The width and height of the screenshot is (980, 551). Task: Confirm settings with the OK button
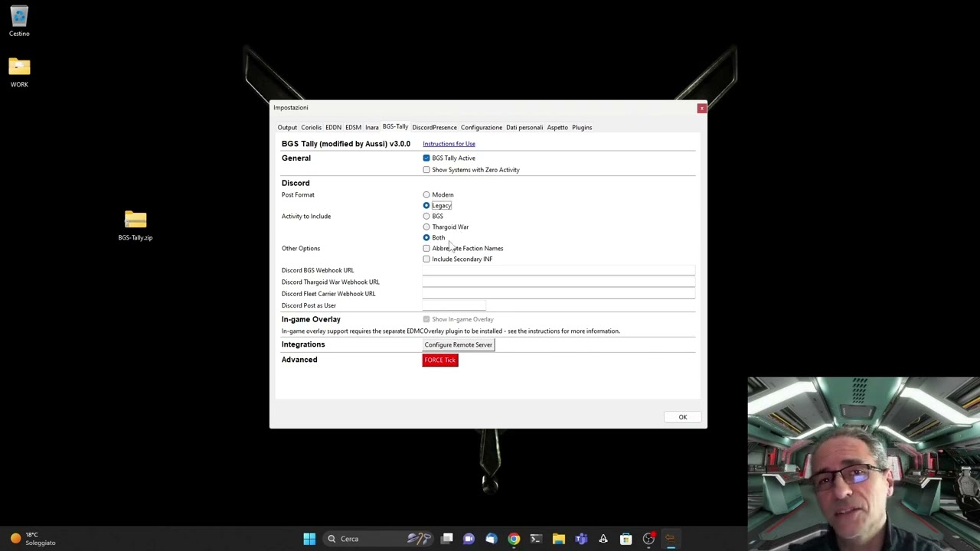click(683, 418)
